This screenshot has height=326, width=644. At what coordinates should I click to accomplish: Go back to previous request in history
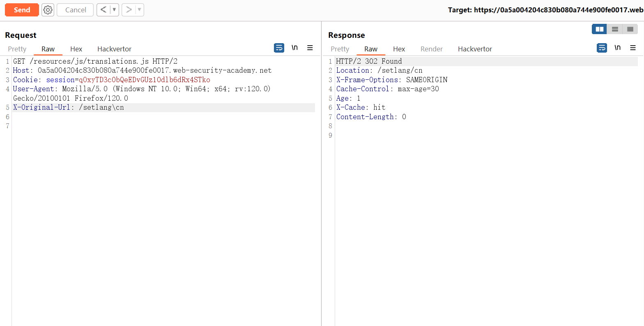click(103, 10)
